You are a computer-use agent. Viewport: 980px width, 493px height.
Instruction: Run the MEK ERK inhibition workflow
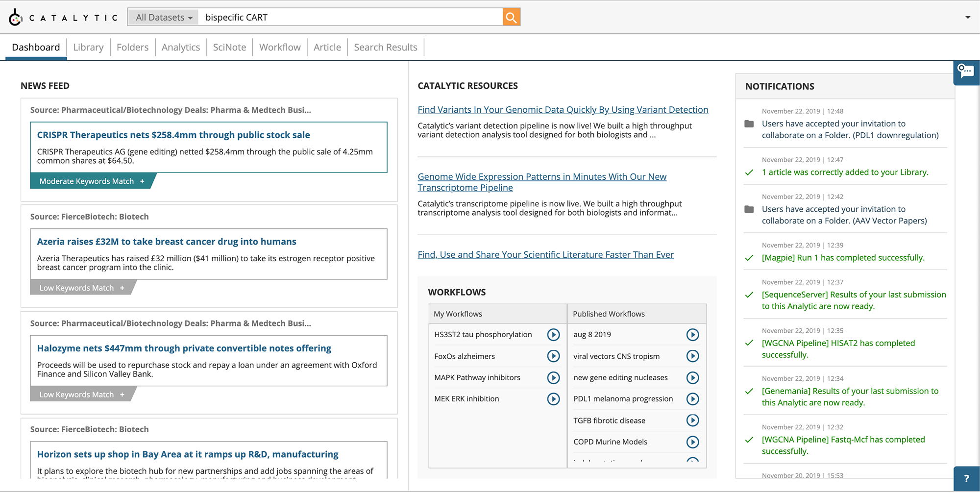(553, 399)
